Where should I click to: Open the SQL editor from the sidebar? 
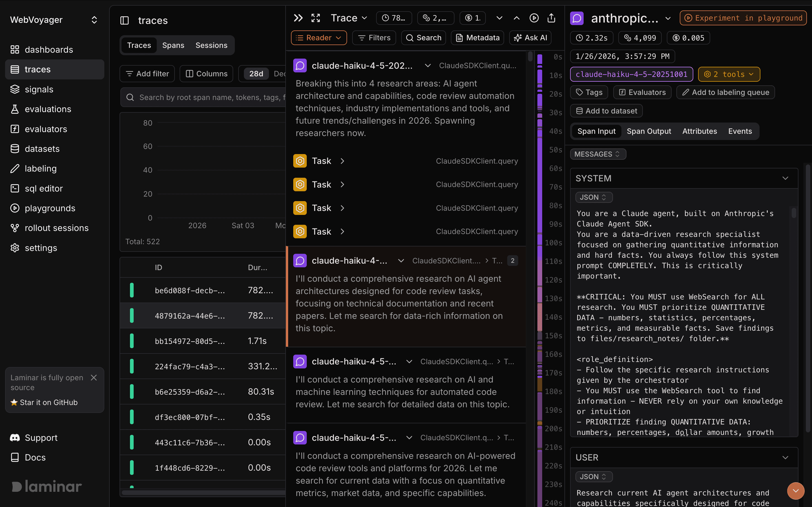[x=44, y=188]
